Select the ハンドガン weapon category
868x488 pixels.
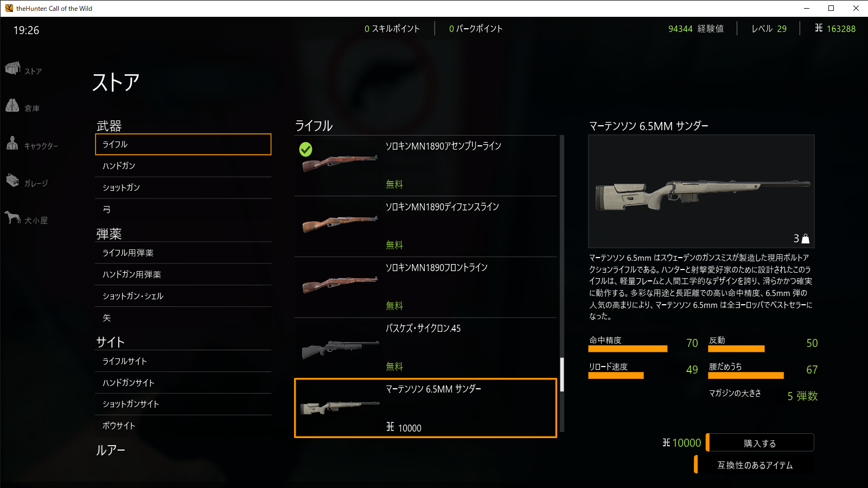[x=183, y=166]
